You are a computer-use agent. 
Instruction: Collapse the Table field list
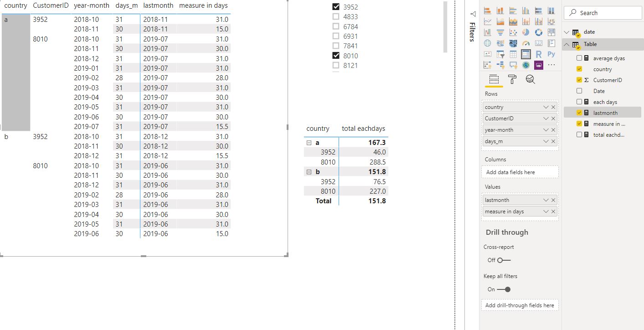pos(567,44)
